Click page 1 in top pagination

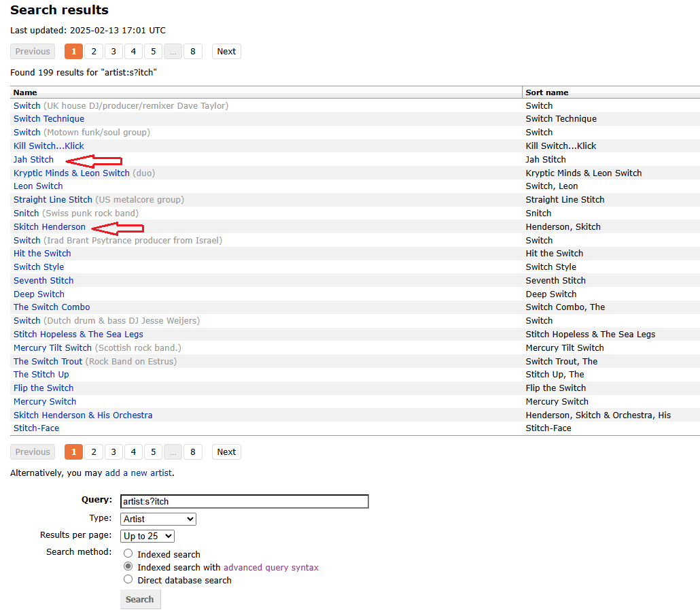coord(73,52)
